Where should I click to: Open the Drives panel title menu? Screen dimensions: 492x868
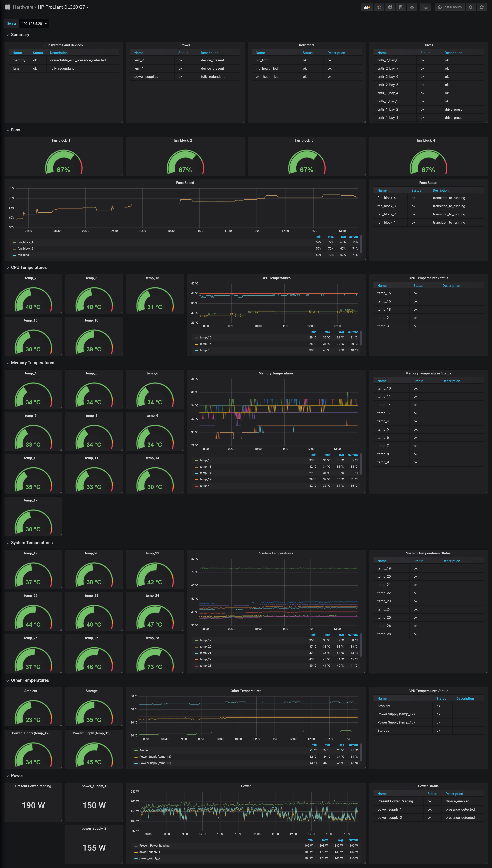pyautogui.click(x=428, y=45)
